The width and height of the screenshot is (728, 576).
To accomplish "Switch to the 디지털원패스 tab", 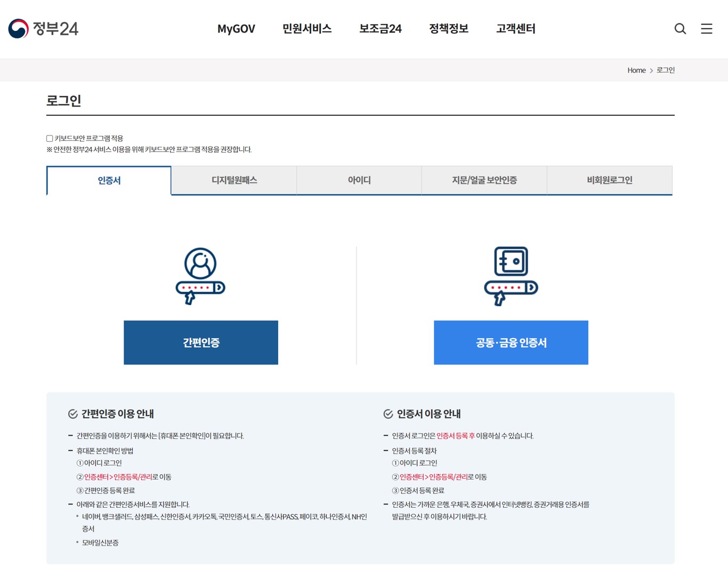I will pos(233,180).
